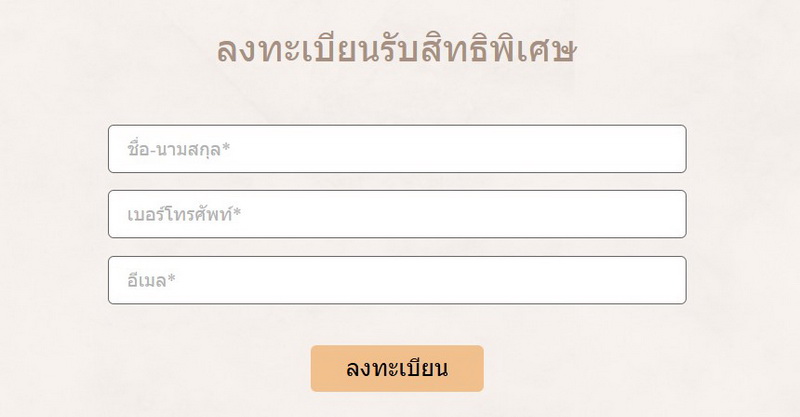800x417 pixels.
Task: Click the register button below the email field
Action: [x=397, y=369]
